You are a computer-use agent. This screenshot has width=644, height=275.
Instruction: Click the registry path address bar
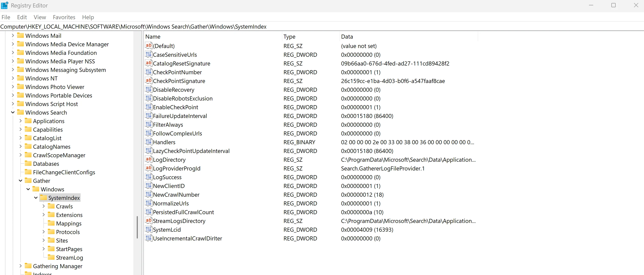322,26
